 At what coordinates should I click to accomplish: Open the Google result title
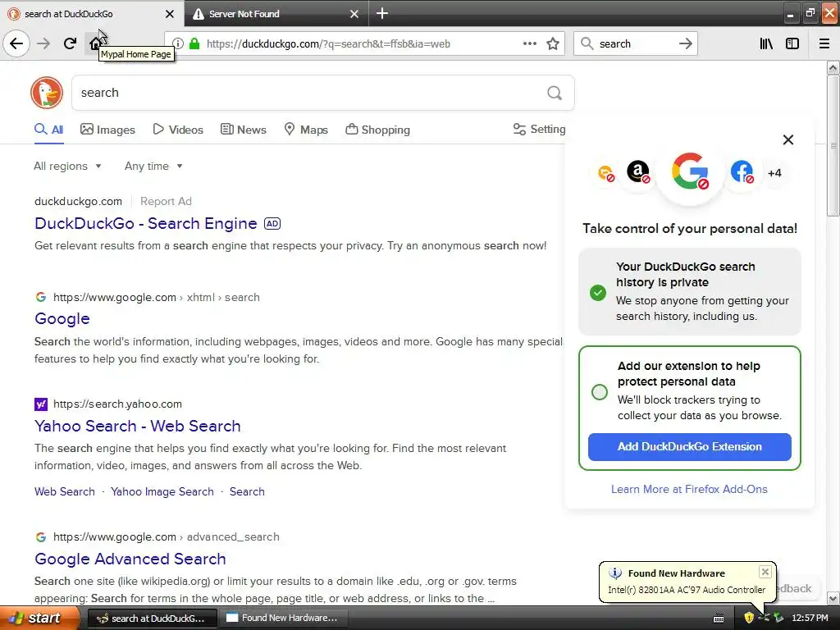click(x=62, y=319)
